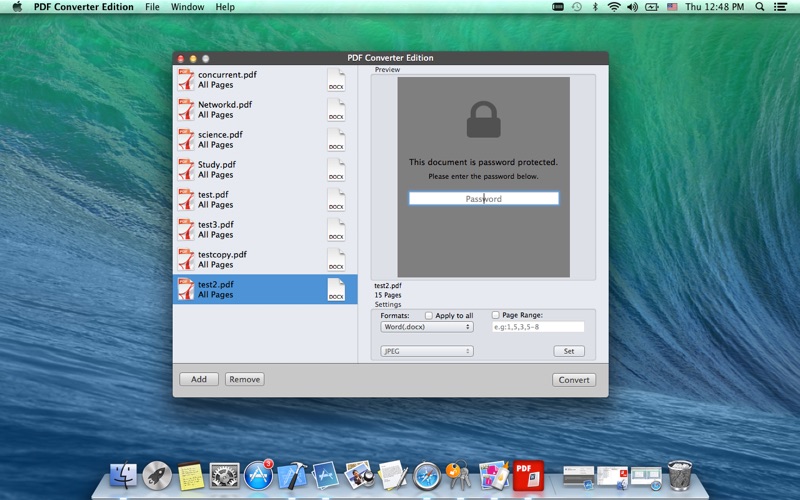Click the DOCX output icon for test2.pdf
Screen dimensions: 800x500
(336, 290)
